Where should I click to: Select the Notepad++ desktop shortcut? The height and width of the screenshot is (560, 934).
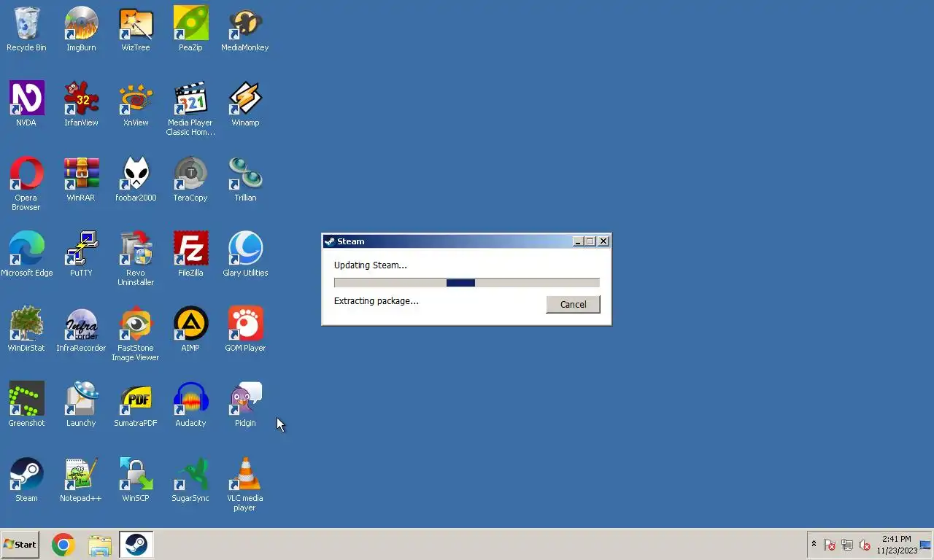click(x=81, y=480)
